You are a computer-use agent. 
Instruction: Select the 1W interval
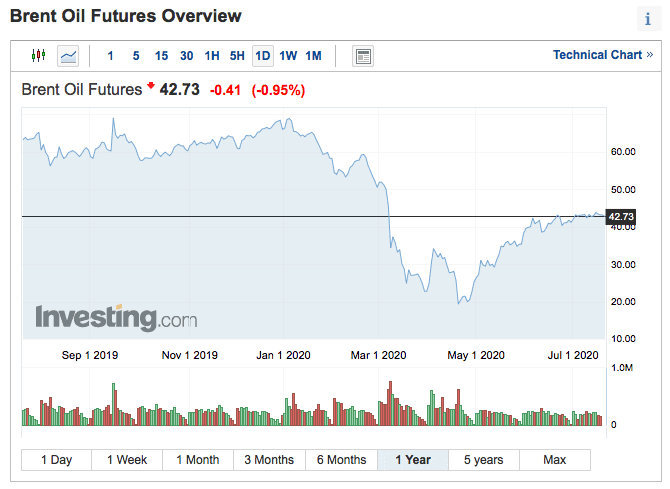click(288, 55)
